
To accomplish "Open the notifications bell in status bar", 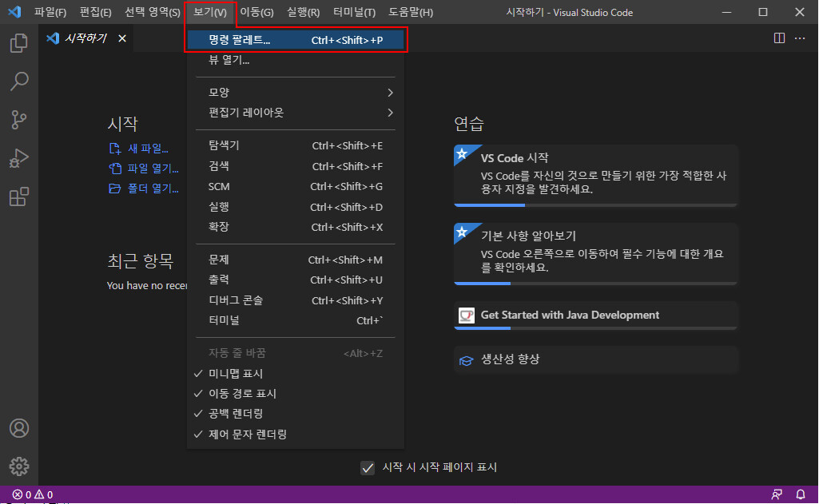I will (x=800, y=494).
